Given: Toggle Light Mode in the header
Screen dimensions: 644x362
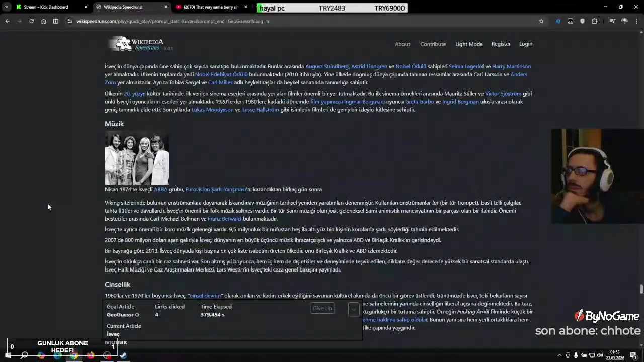Looking at the screenshot, I should pos(469,44).
